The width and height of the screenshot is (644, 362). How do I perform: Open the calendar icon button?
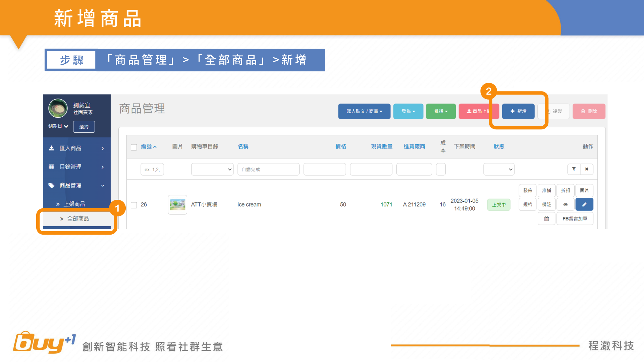pyautogui.click(x=546, y=219)
